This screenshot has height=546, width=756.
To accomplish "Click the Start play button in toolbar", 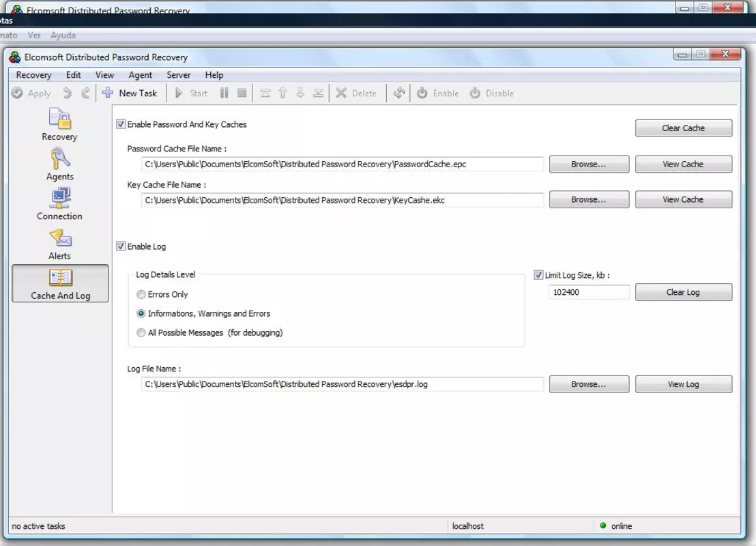I will pos(191,93).
